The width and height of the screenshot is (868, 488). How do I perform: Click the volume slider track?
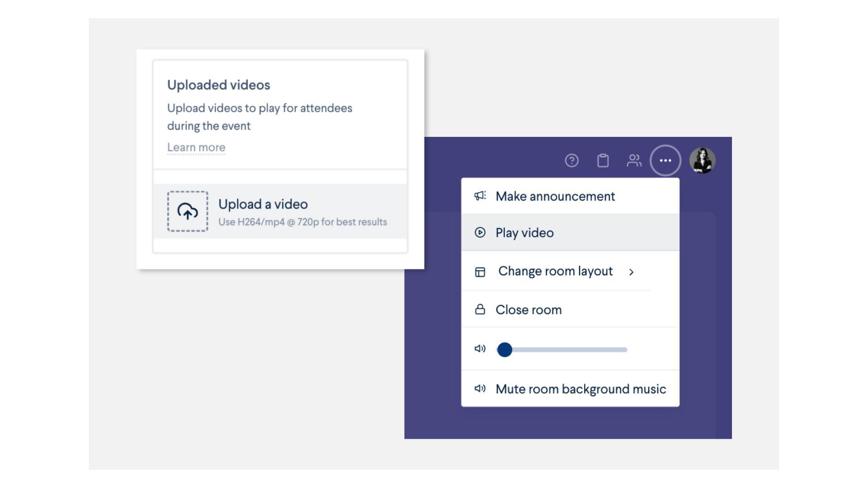point(562,350)
